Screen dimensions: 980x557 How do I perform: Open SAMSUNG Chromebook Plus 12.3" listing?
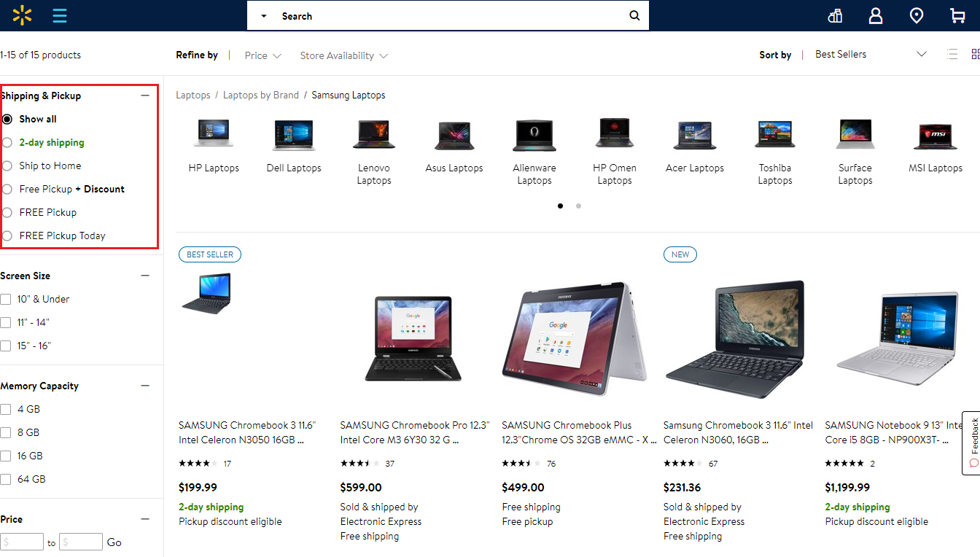click(x=579, y=432)
